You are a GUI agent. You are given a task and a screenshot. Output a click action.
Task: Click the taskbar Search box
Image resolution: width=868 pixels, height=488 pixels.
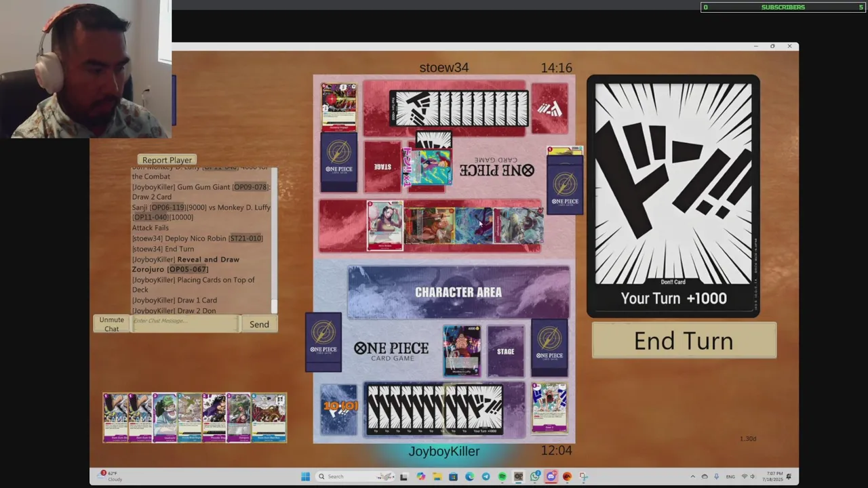coord(355,476)
